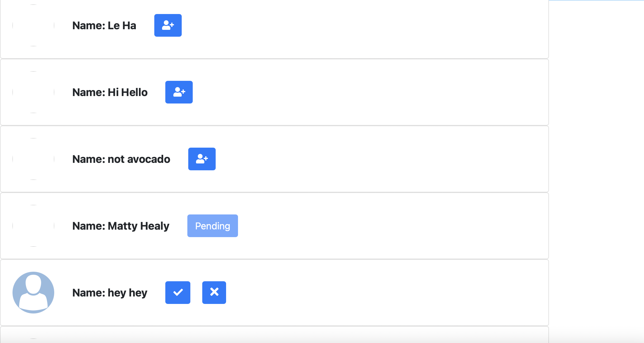Click Matty Healy's blank avatar placeholder
The image size is (644, 343).
33,226
